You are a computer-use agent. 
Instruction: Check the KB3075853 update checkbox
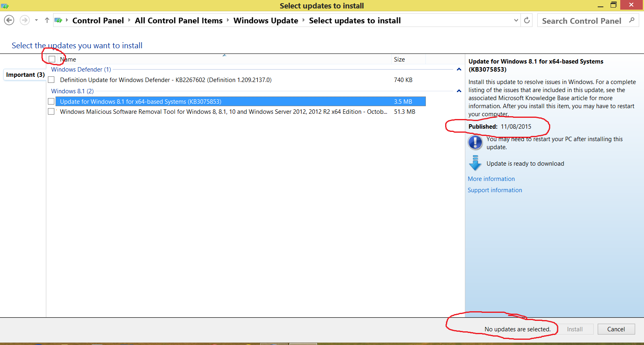click(51, 101)
